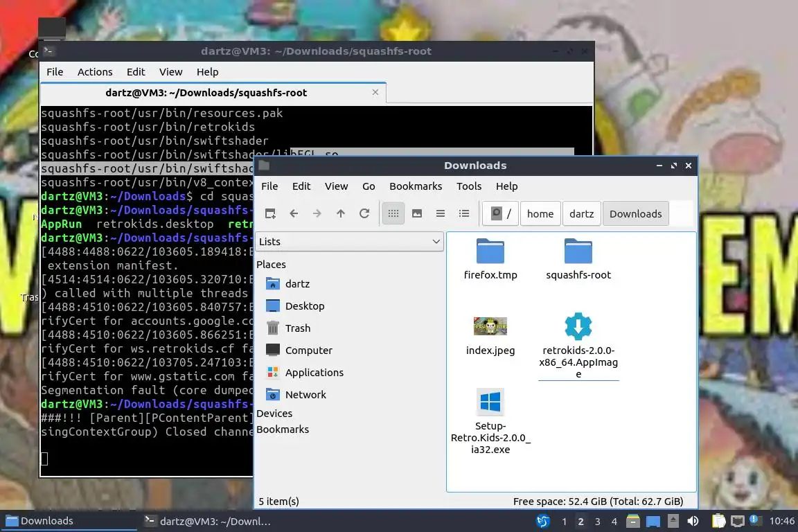
Task: Go up to the parent folder
Action: (341, 214)
